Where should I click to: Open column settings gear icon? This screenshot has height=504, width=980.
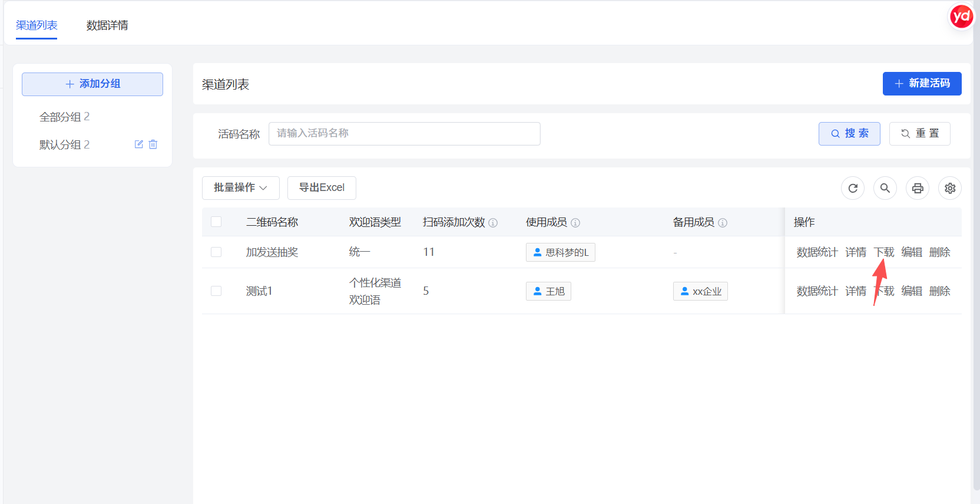950,188
